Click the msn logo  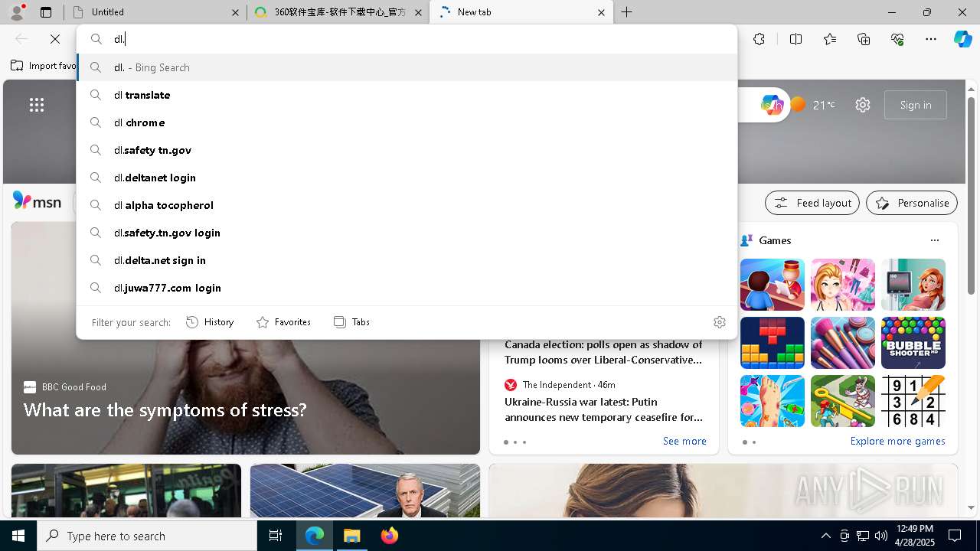pyautogui.click(x=37, y=201)
